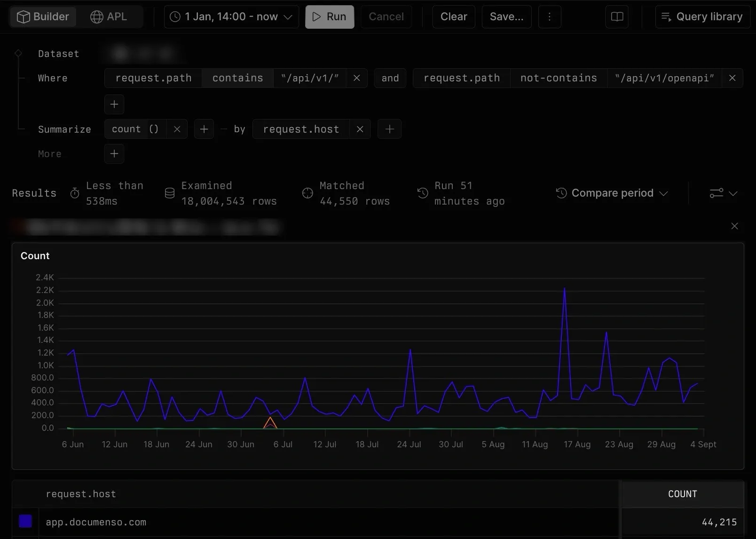The width and height of the screenshot is (756, 539).
Task: Open the time range dropdown
Action: point(231,16)
